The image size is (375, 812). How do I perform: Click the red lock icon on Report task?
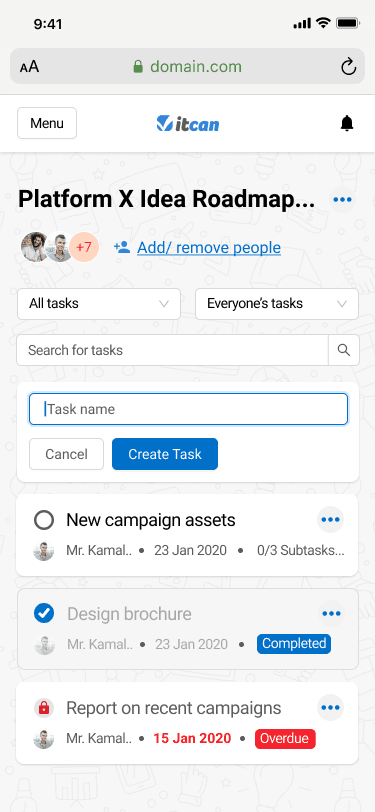pyautogui.click(x=44, y=708)
